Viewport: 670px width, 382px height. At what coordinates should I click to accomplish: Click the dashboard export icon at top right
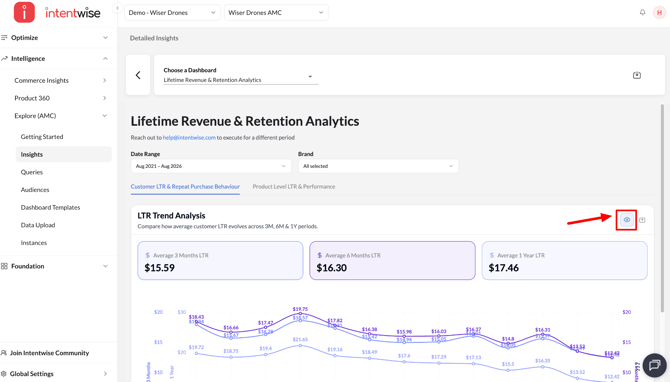tap(637, 75)
